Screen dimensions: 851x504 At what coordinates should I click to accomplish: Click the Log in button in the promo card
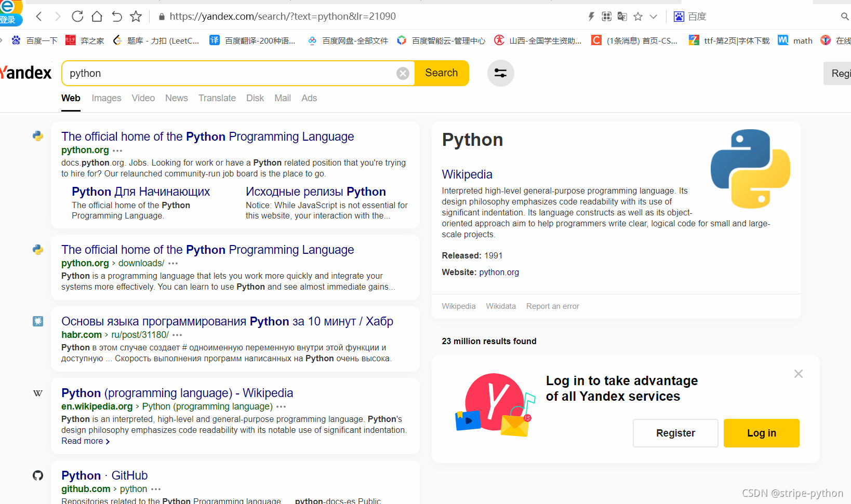point(761,433)
